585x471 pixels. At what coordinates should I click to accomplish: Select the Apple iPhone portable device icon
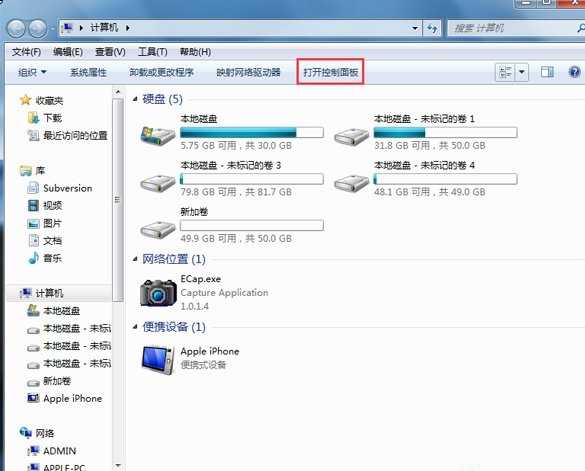click(158, 359)
